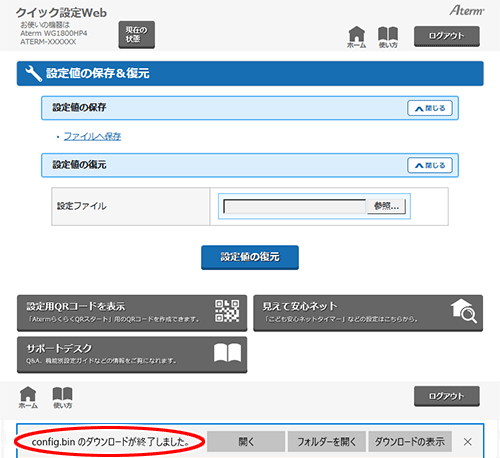Close the download notification bar
500x458 pixels.
coord(468,442)
